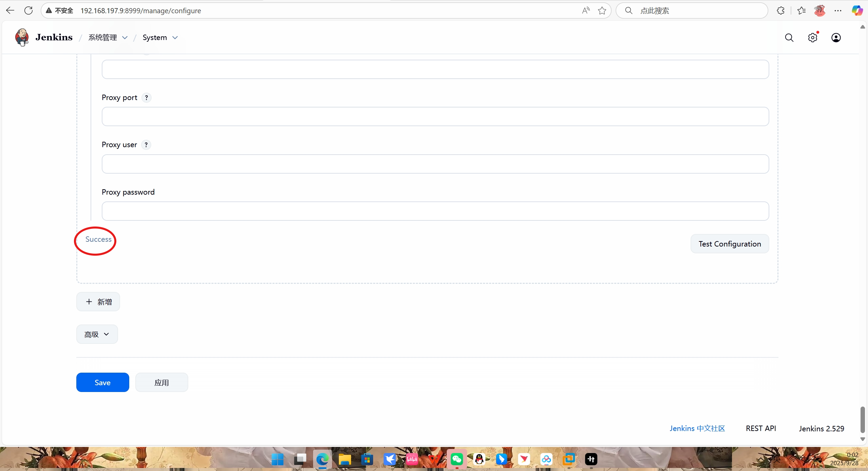The image size is (868, 471).
Task: Open the browser extensions icon
Action: click(780, 11)
